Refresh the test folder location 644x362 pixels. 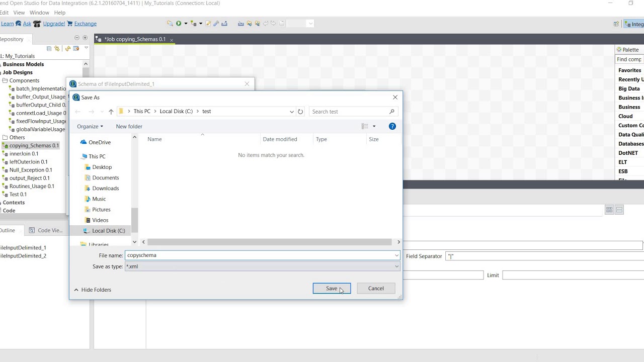300,112
